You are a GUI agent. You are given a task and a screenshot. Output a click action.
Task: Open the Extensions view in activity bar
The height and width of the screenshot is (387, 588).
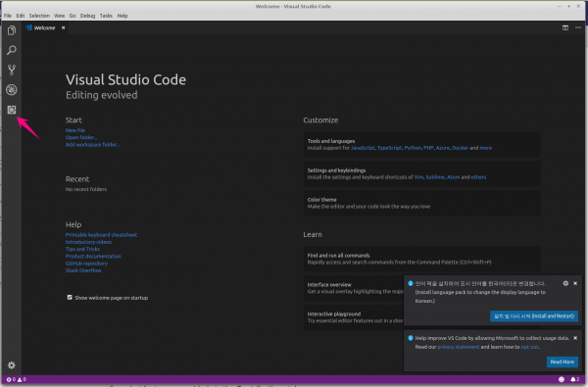point(12,110)
